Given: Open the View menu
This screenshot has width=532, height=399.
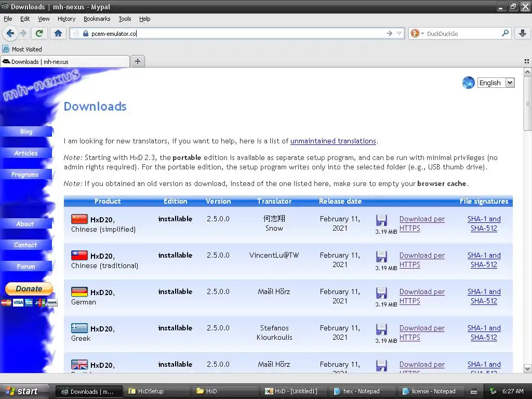Looking at the screenshot, I should [x=44, y=19].
